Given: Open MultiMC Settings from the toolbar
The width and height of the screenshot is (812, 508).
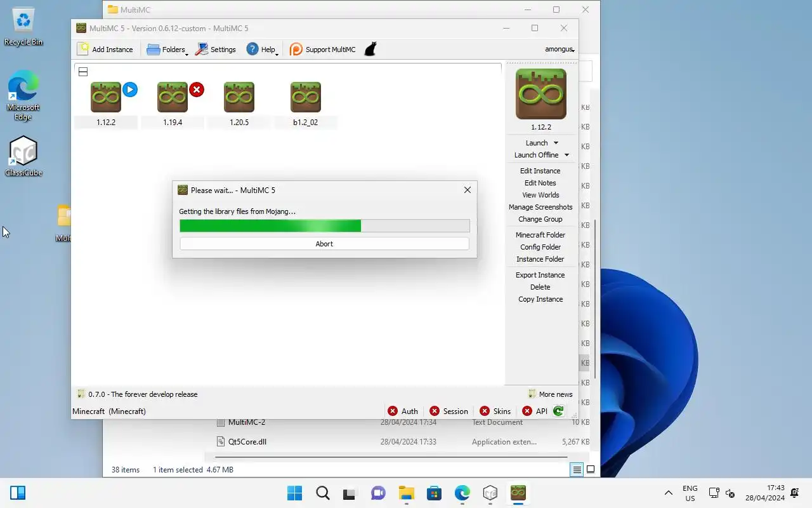Looking at the screenshot, I should pos(216,49).
